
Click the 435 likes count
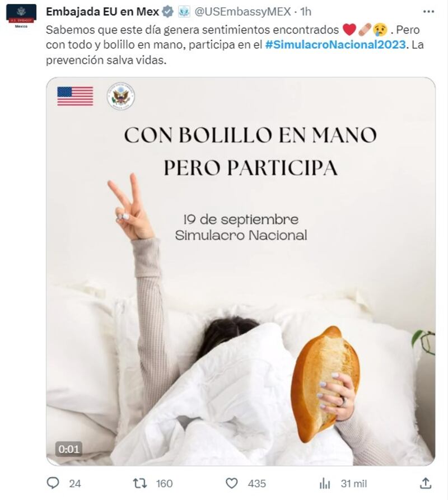(x=256, y=484)
